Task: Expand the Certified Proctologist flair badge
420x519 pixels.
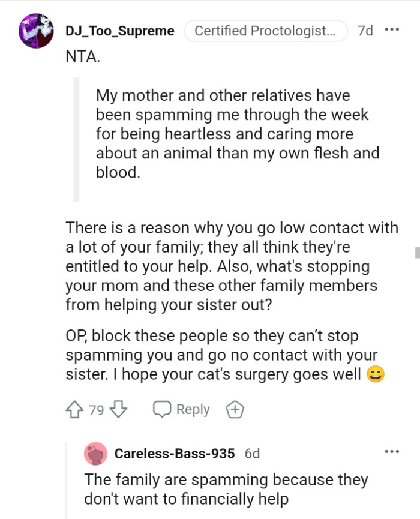Action: click(265, 31)
